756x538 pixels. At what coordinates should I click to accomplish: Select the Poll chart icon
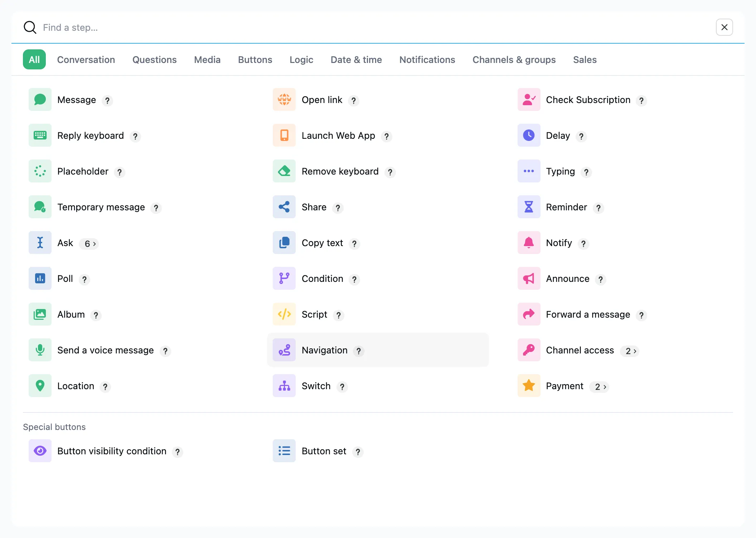tap(40, 278)
